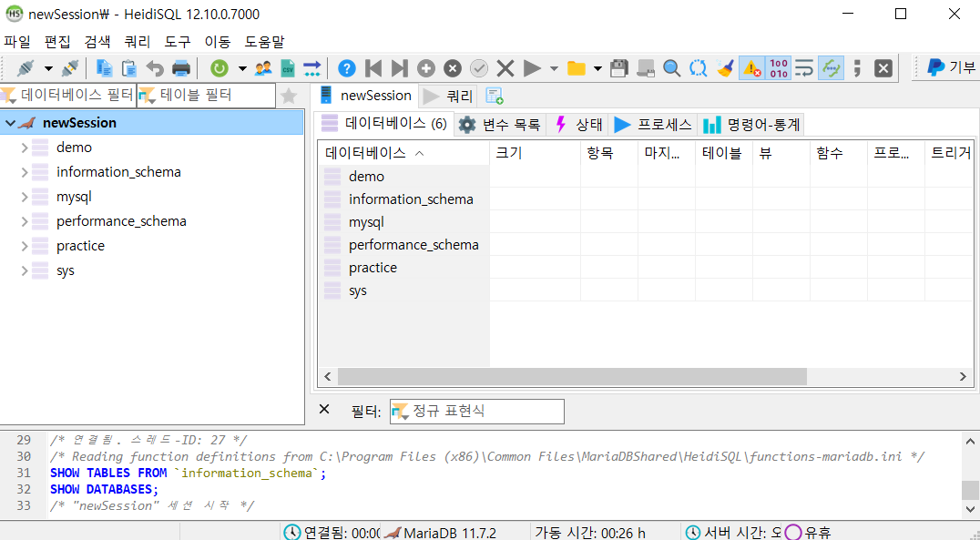Open the session manager dropdown arrow
This screenshot has width=980, height=540.
click(48, 68)
